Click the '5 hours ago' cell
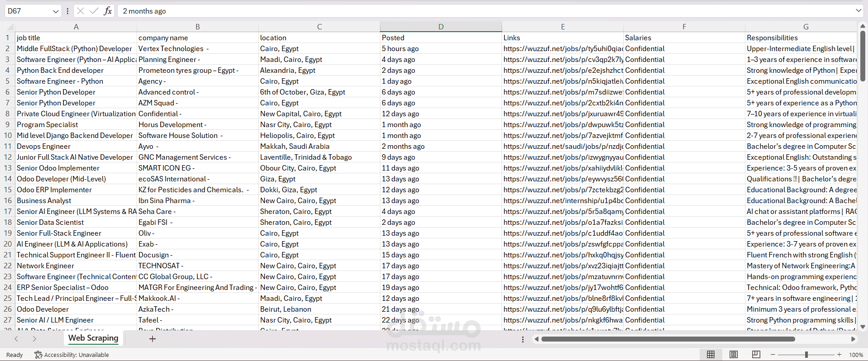This screenshot has height=361, width=868. pos(441,48)
